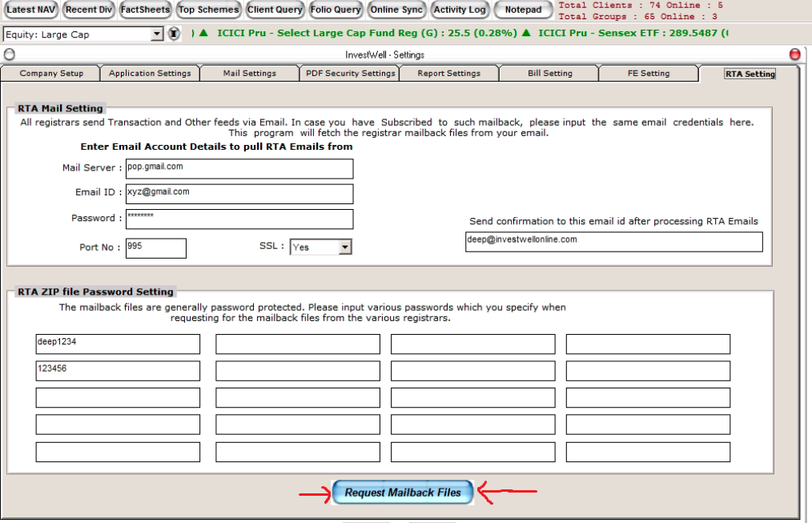812x523 pixels.
Task: Expand the SSL Yes dropdown
Action: 345,247
